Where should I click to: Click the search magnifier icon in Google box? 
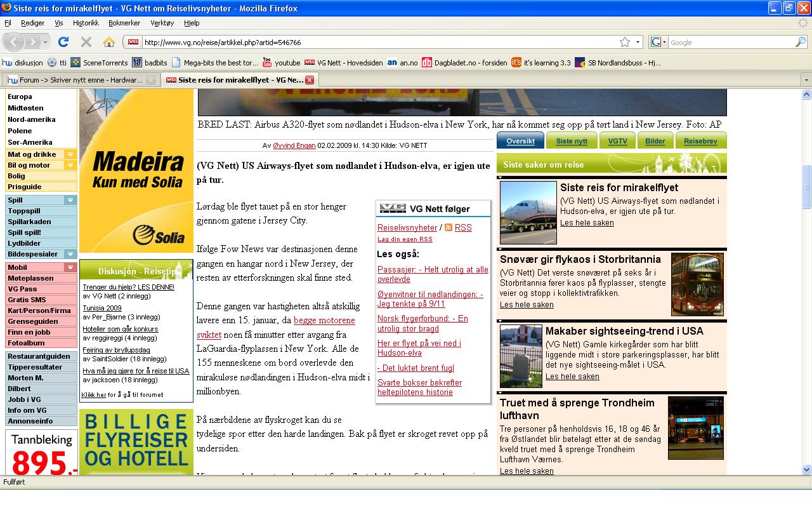(801, 43)
